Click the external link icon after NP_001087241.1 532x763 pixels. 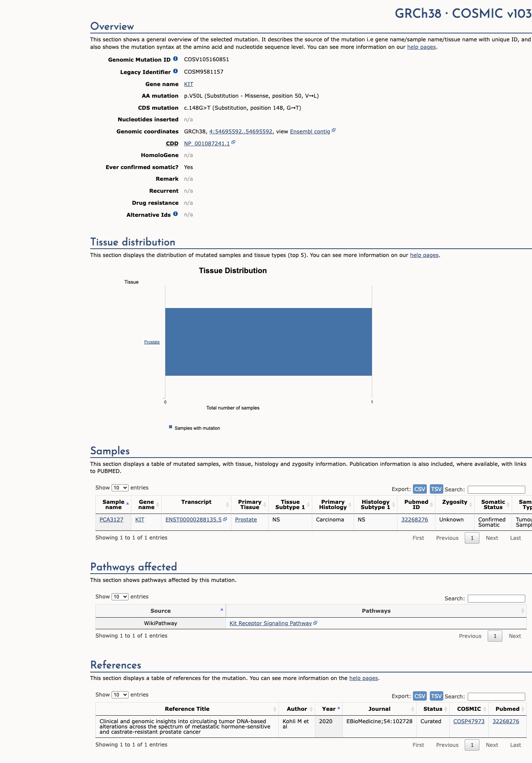coord(233,142)
